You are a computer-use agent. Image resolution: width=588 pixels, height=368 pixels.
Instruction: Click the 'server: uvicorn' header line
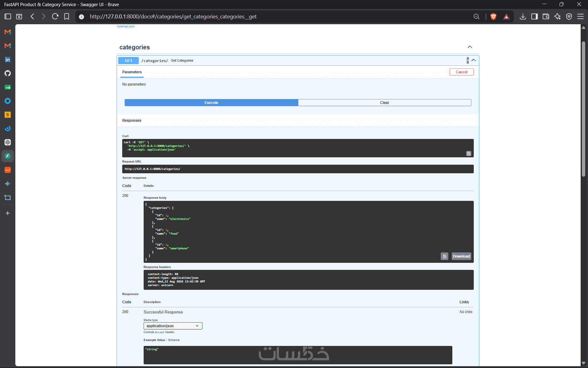pyautogui.click(x=160, y=285)
